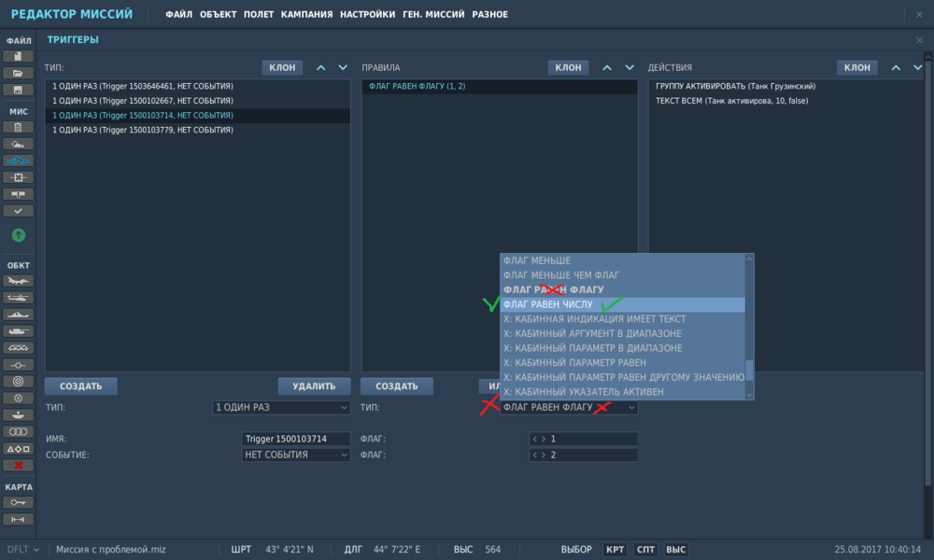Open the СОБЫТИЕ dropdown НЕТ СОБЫТИЯ
Image resolution: width=934 pixels, height=560 pixels.
tap(295, 455)
